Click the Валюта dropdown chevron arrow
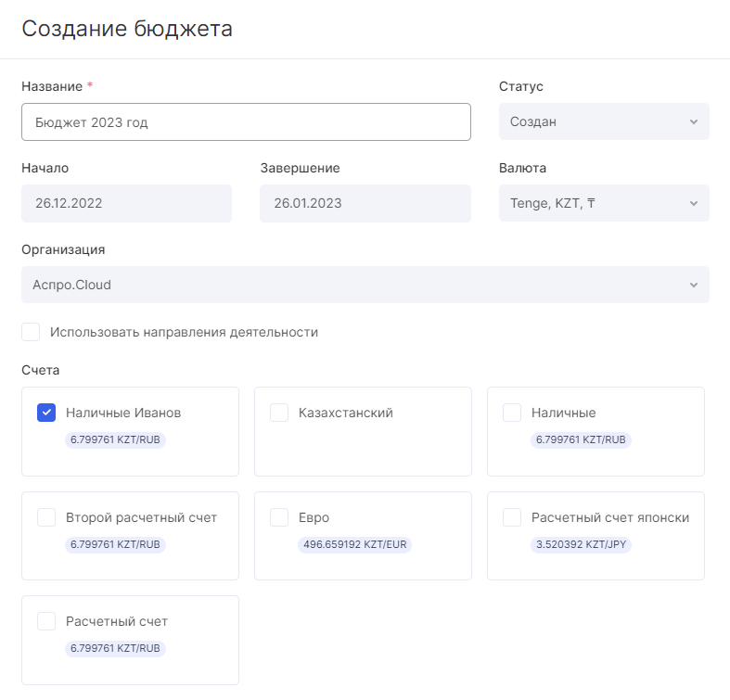 [694, 203]
